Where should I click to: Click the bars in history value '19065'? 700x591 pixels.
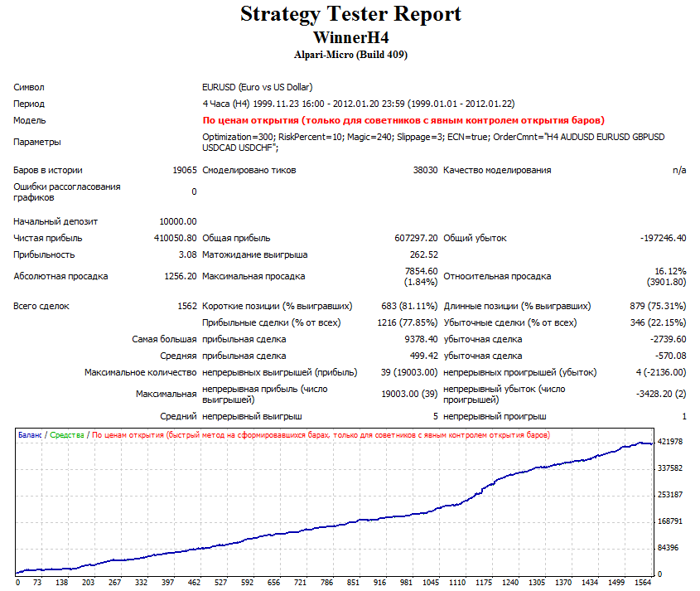tap(185, 170)
